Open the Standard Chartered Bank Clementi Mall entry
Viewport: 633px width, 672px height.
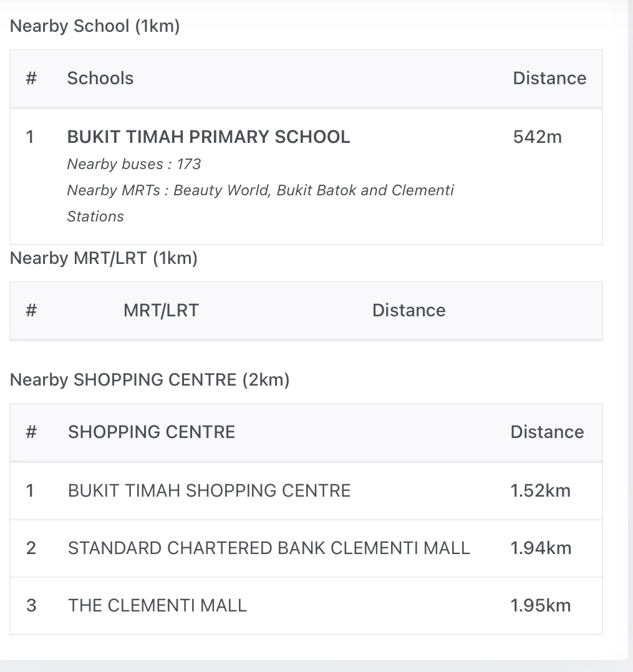pyautogui.click(x=269, y=548)
